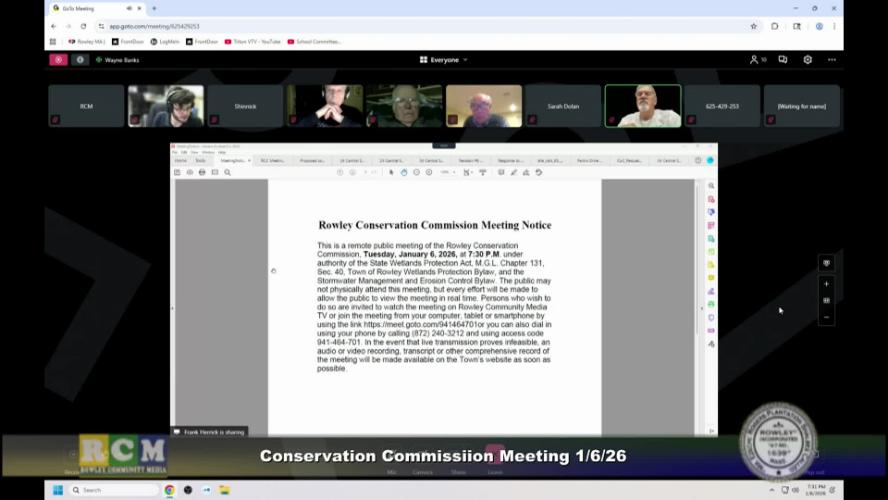Open the Triton VTV - YouTube bookmark
Image resolution: width=888 pixels, height=500 pixels.
(253, 42)
